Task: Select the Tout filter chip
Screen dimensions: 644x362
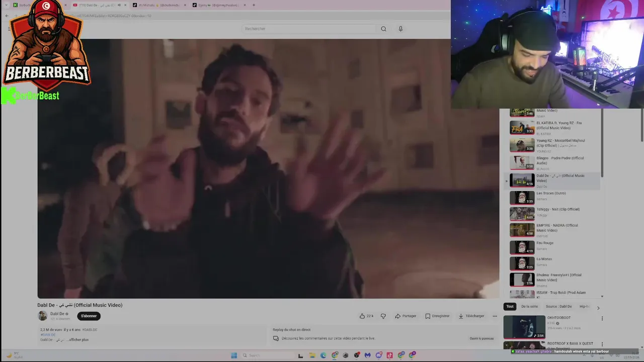Action: [x=510, y=306]
